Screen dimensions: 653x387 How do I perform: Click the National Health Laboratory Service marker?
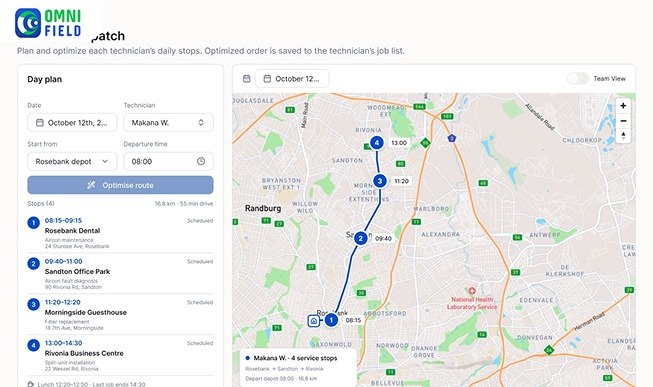[x=472, y=291]
